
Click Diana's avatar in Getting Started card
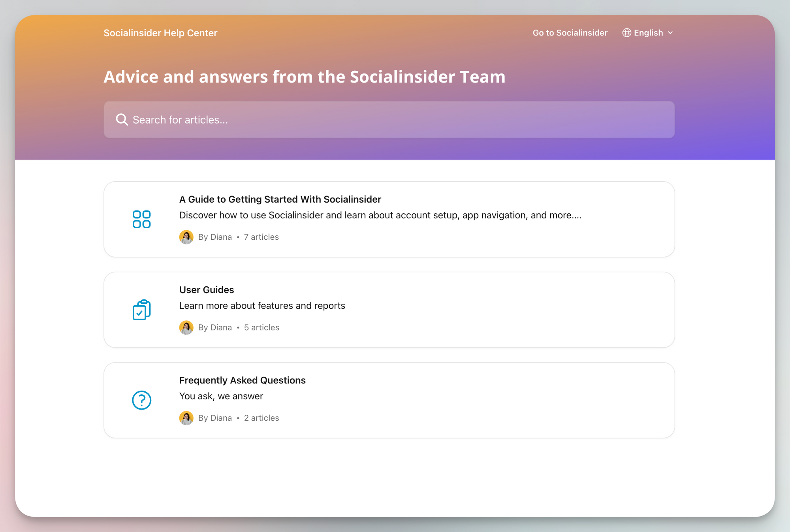pyautogui.click(x=186, y=237)
